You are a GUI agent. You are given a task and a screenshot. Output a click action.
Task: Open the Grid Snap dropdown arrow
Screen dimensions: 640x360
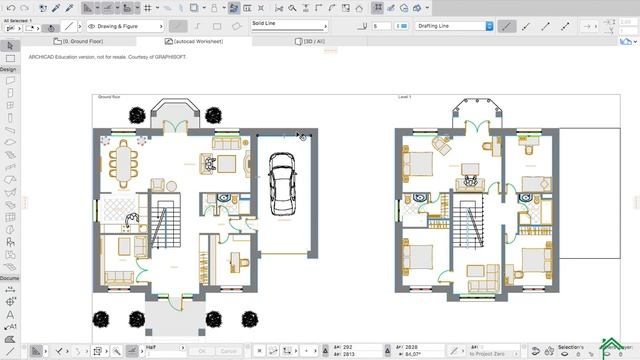pyautogui.click(x=158, y=8)
